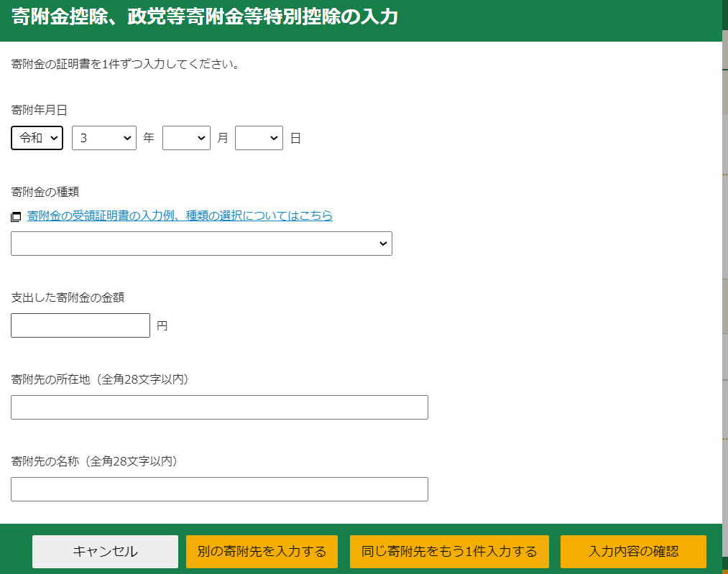Screen dimensions: 728x574
Task: Select 同じ寄附先をもう1件入力する button
Action: coord(449,552)
